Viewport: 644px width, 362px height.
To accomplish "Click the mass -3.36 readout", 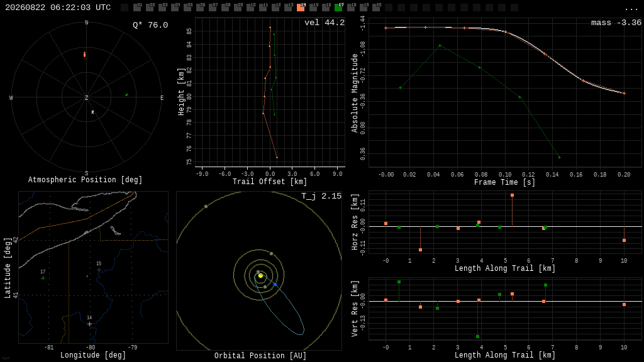I will coord(616,23).
